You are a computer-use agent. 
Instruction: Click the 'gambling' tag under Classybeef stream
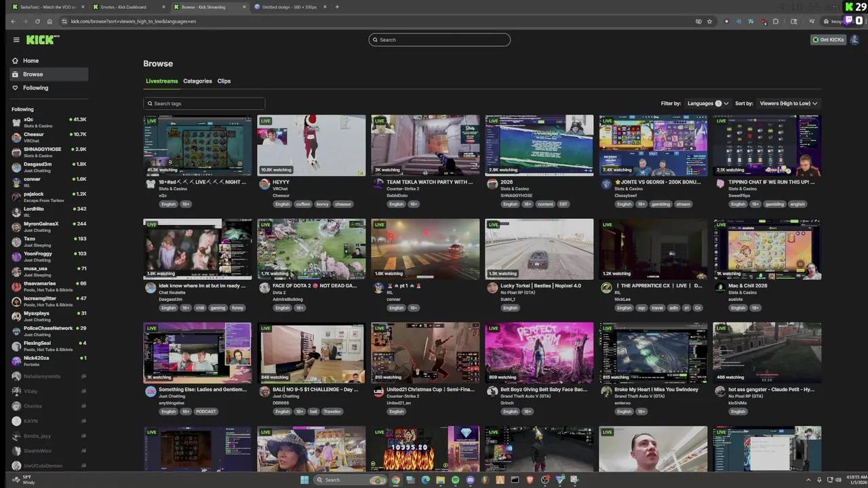click(x=660, y=204)
